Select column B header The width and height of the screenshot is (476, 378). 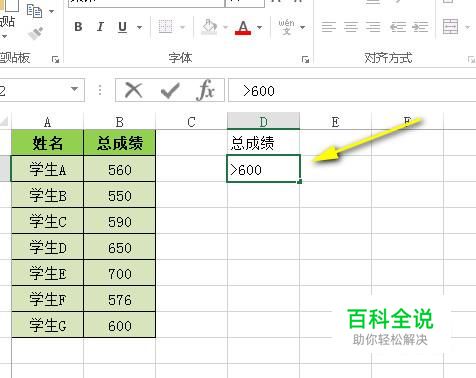click(x=120, y=122)
